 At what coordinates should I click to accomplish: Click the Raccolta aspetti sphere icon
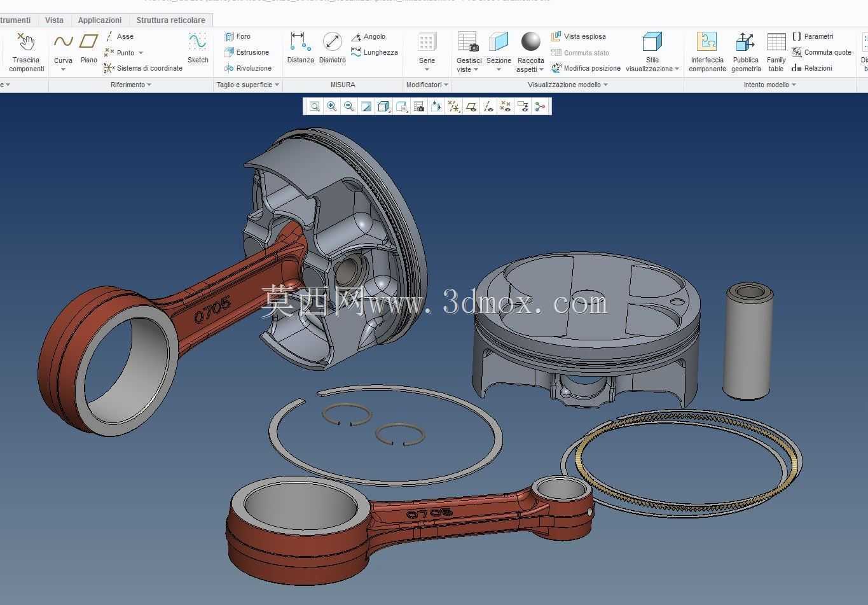530,42
